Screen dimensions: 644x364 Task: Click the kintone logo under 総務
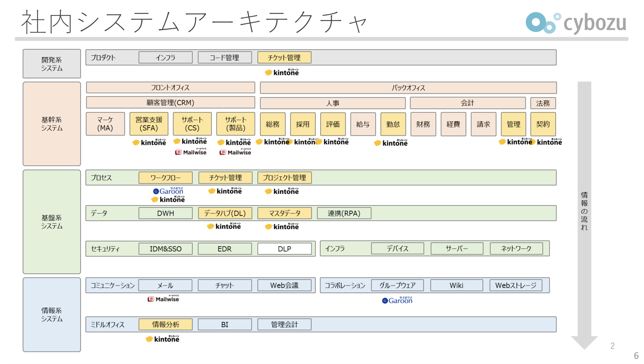click(x=272, y=142)
